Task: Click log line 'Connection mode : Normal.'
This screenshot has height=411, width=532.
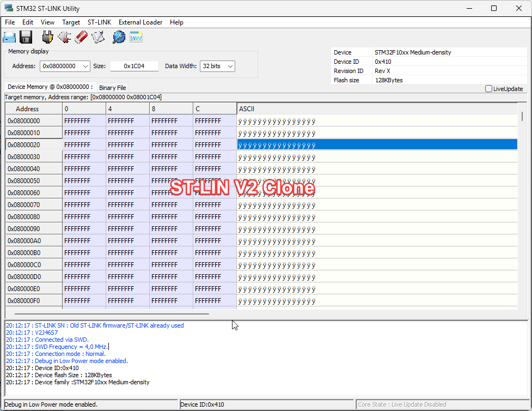Action: tap(56, 354)
